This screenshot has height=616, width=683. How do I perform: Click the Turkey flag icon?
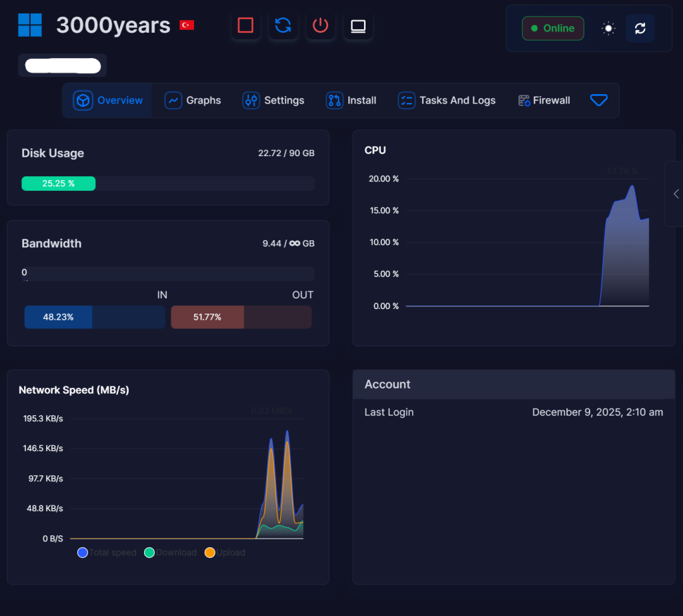coord(187,25)
